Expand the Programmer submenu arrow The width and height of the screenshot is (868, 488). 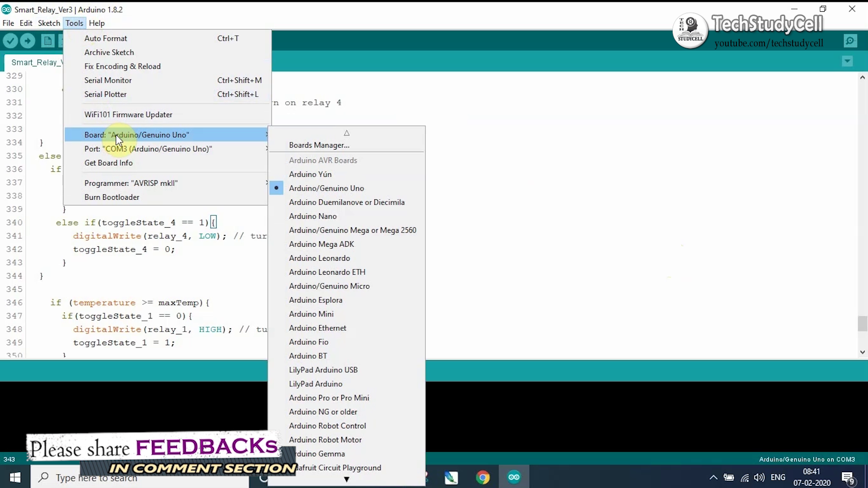click(x=267, y=183)
